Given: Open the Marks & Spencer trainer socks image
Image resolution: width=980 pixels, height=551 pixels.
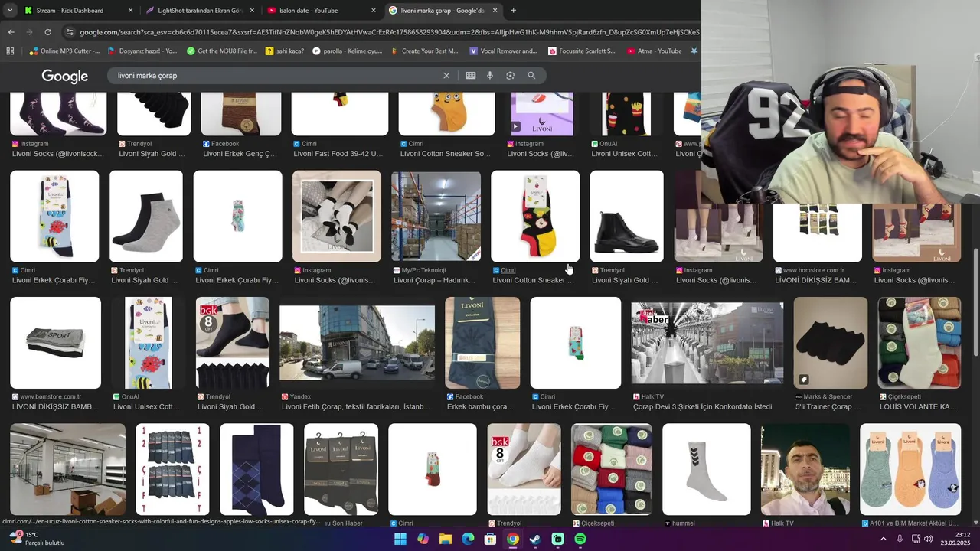Looking at the screenshot, I should click(x=830, y=343).
